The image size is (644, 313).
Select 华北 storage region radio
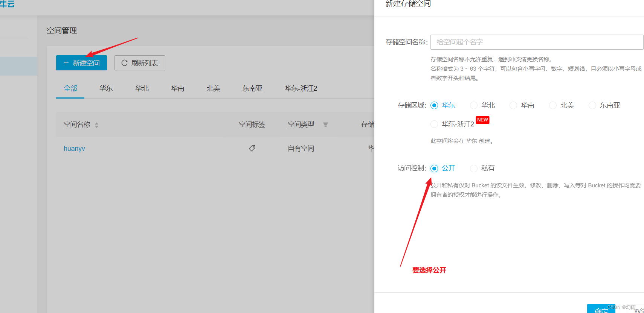474,105
